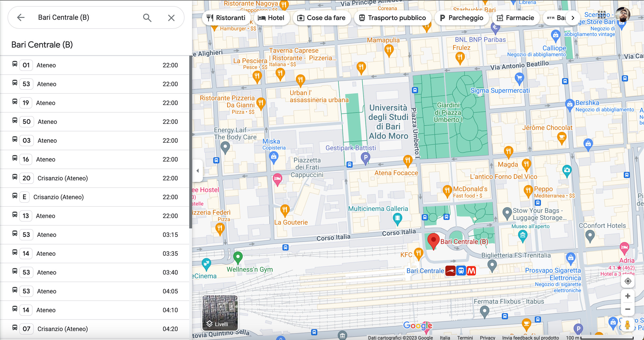This screenshot has height=340, width=644.
Task: Click the Stow Your Bags marker
Action: pyautogui.click(x=507, y=213)
